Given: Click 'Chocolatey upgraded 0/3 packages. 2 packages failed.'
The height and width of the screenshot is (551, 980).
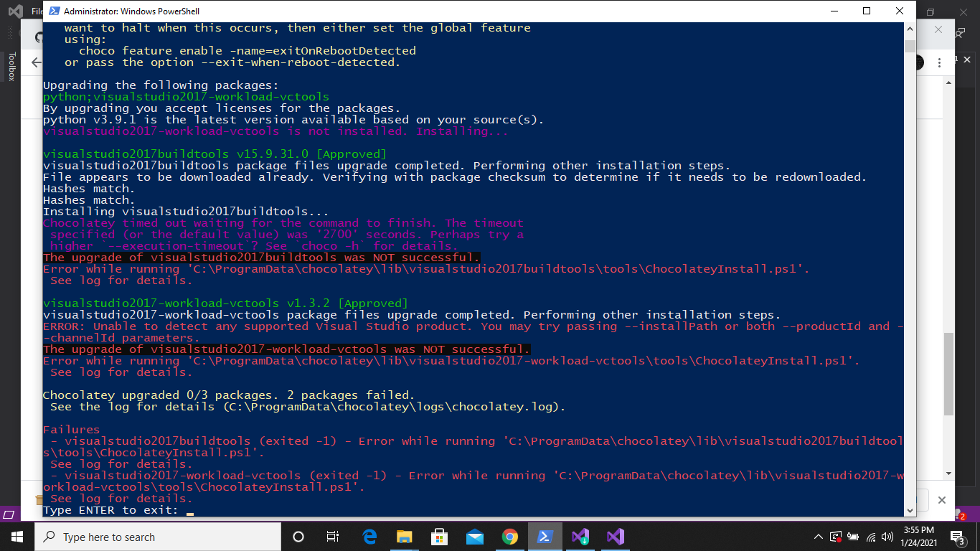Looking at the screenshot, I should point(229,395).
